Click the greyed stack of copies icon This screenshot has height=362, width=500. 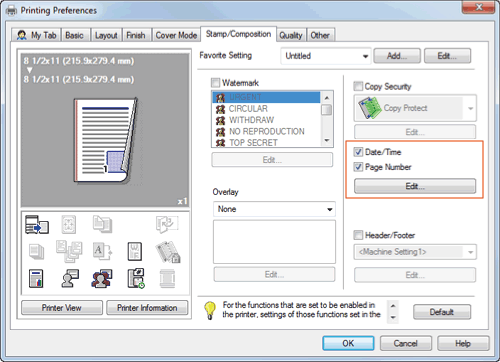(36, 251)
